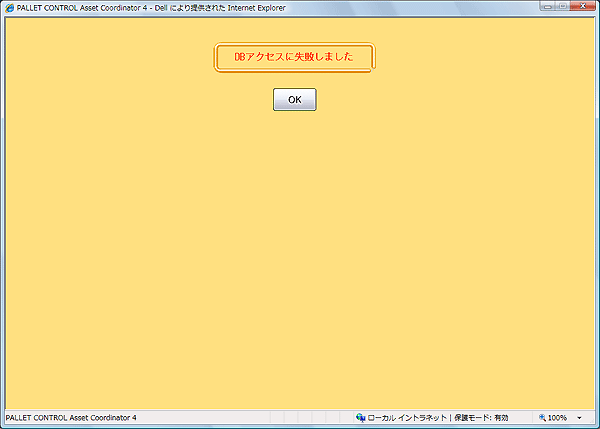Close the Internet Explorer window
This screenshot has width=600, height=429.
583,6
